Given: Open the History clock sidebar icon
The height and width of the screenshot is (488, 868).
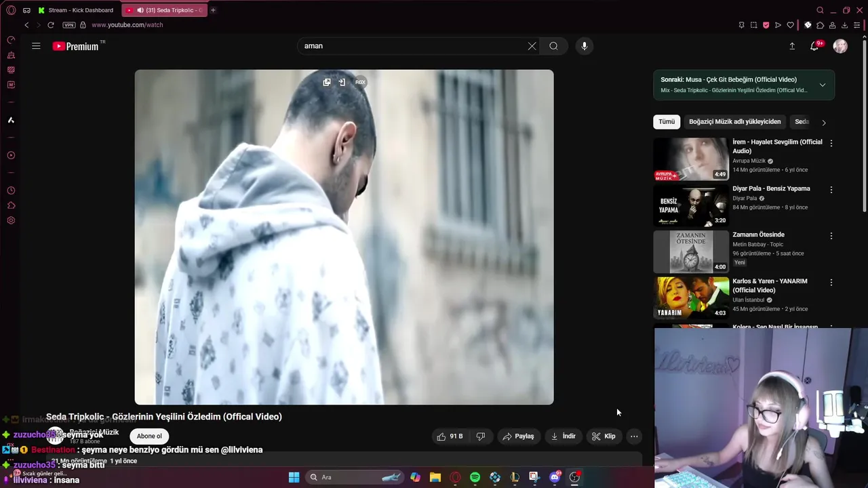Looking at the screenshot, I should (11, 190).
